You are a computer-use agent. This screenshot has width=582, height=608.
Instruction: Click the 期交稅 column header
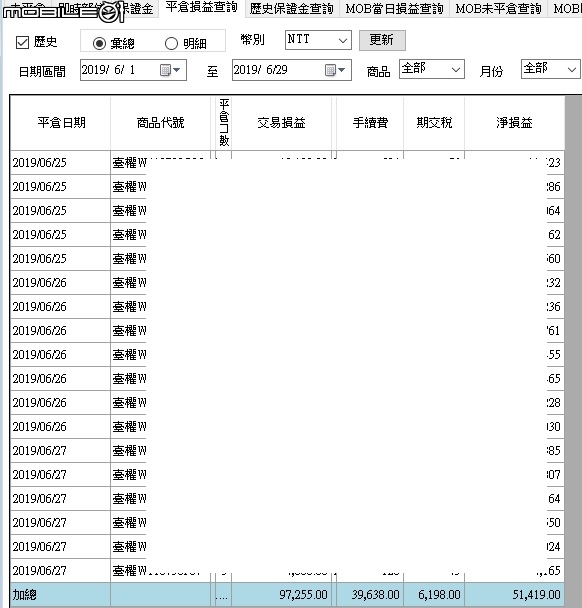pos(434,123)
